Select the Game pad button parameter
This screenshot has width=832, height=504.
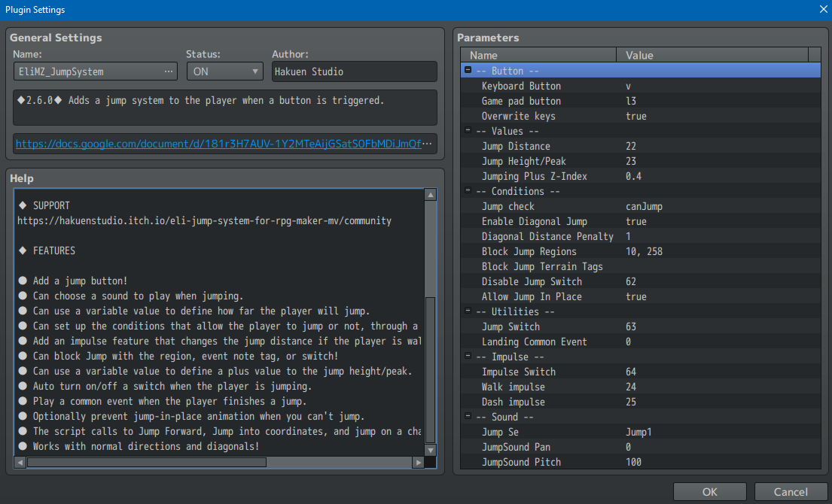(641, 101)
